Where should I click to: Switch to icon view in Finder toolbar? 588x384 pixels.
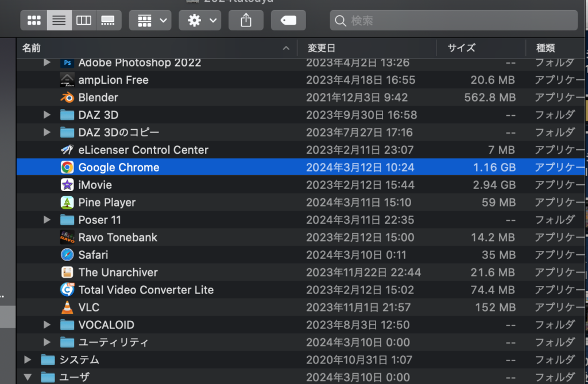click(x=34, y=21)
